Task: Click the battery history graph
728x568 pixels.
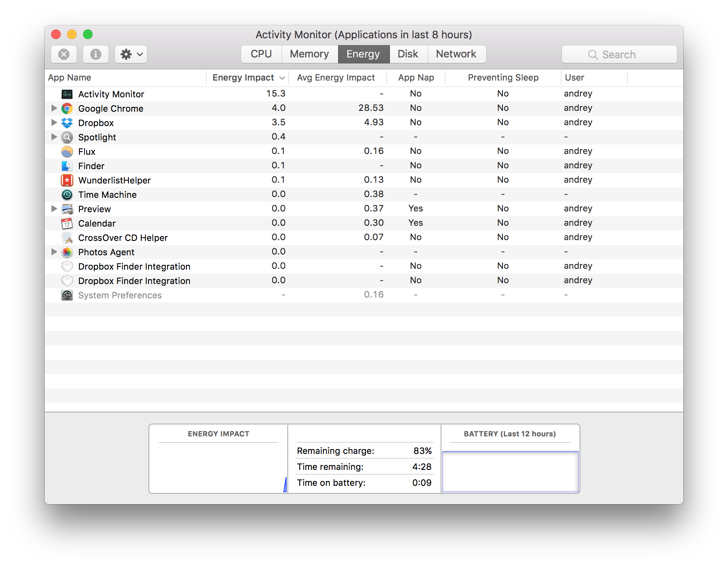Action: pos(510,472)
